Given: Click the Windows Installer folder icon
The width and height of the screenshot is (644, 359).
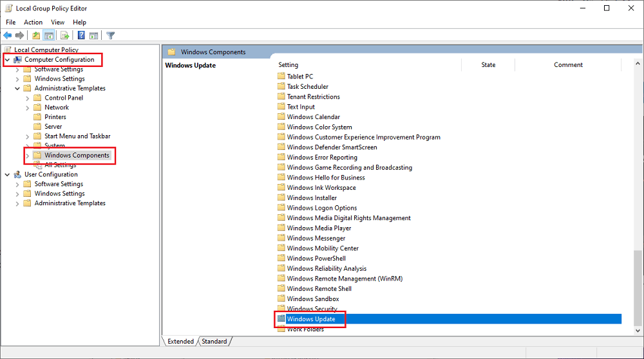Looking at the screenshot, I should pyautogui.click(x=281, y=198).
